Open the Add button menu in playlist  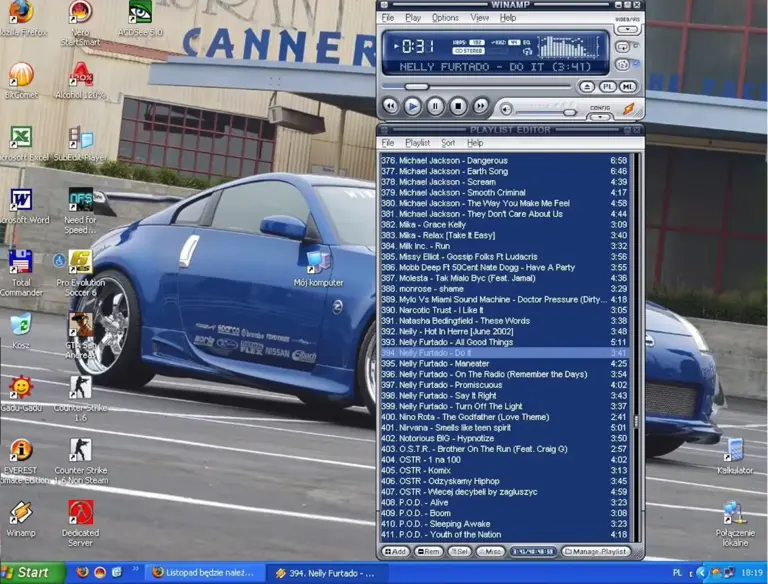click(395, 551)
